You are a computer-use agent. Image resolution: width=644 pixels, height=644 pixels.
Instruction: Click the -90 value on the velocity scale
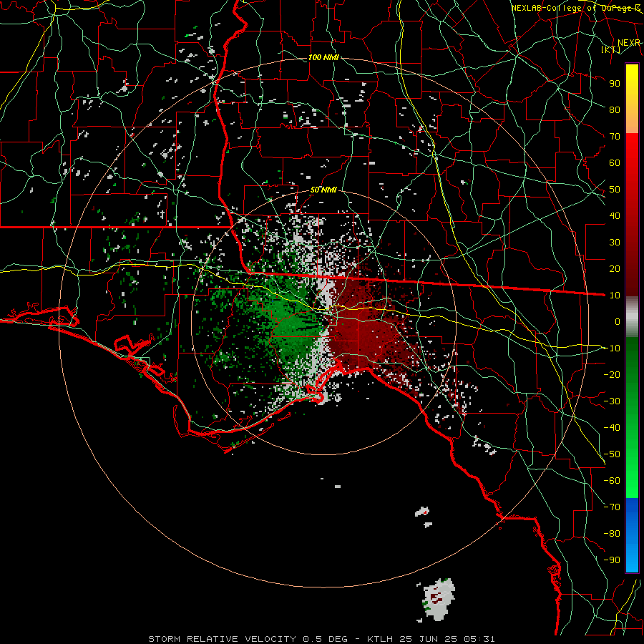coord(612,560)
